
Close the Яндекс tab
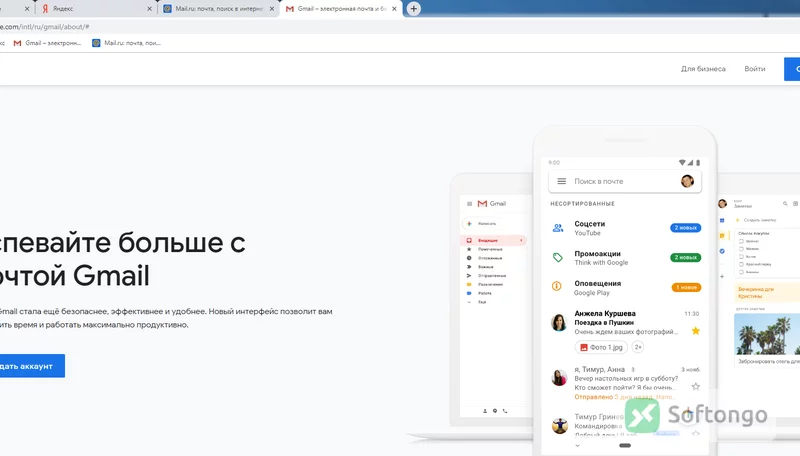point(149,9)
